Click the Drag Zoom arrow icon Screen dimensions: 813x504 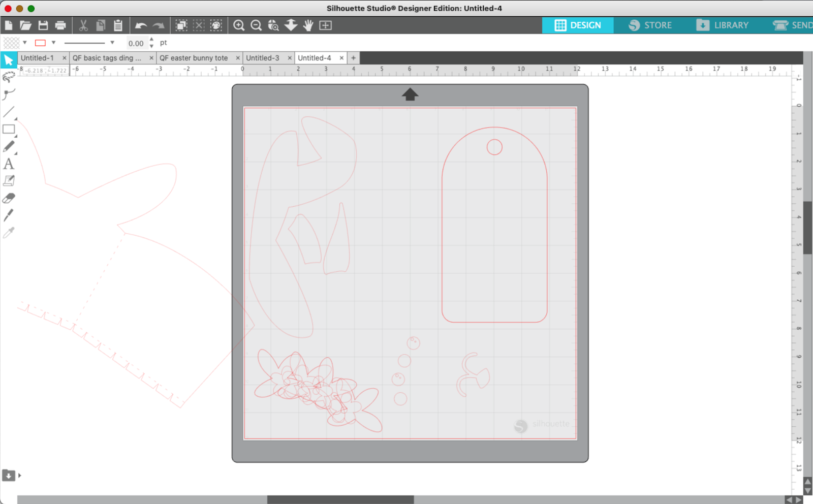(x=291, y=25)
